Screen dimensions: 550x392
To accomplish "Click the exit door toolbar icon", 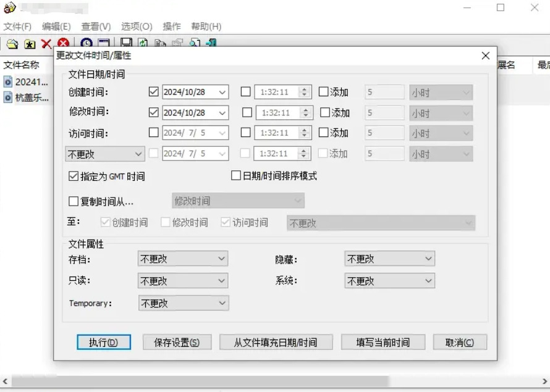I will coord(211,43).
